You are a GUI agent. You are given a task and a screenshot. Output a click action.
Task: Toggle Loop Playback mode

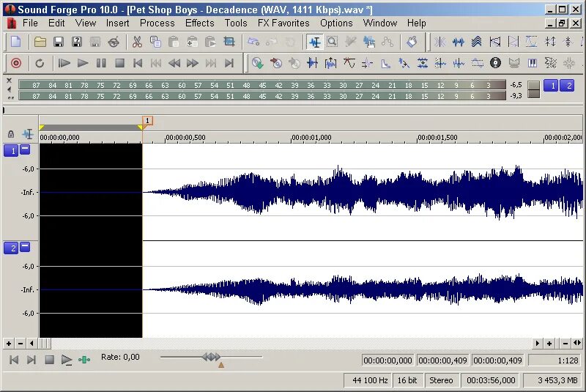pyautogui.click(x=40, y=63)
